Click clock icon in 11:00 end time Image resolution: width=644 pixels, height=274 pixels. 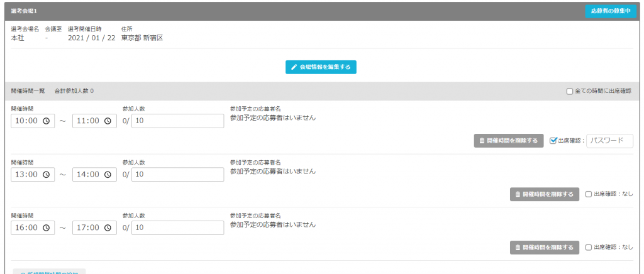click(x=107, y=121)
